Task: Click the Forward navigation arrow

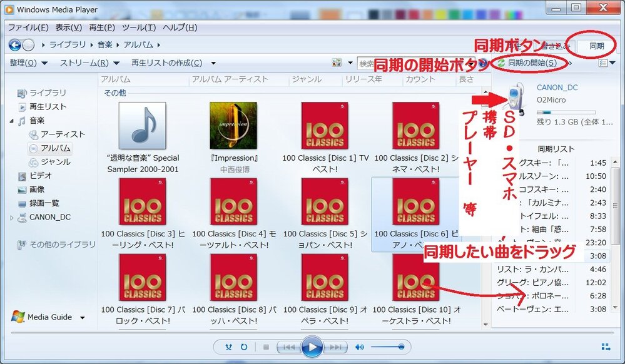Action: (x=28, y=45)
